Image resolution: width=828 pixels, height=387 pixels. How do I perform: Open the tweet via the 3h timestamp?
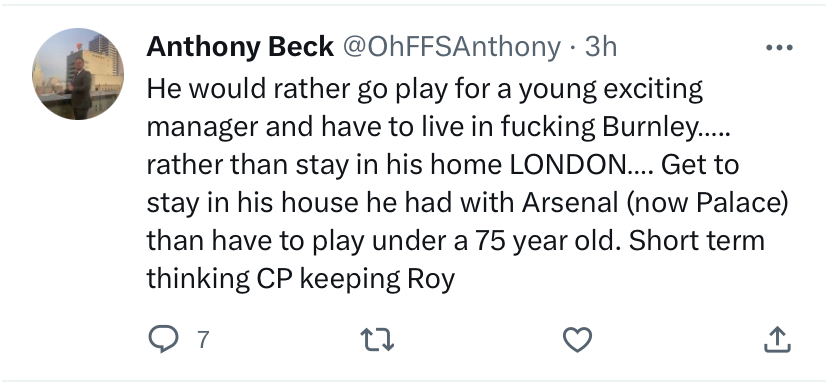pos(600,47)
